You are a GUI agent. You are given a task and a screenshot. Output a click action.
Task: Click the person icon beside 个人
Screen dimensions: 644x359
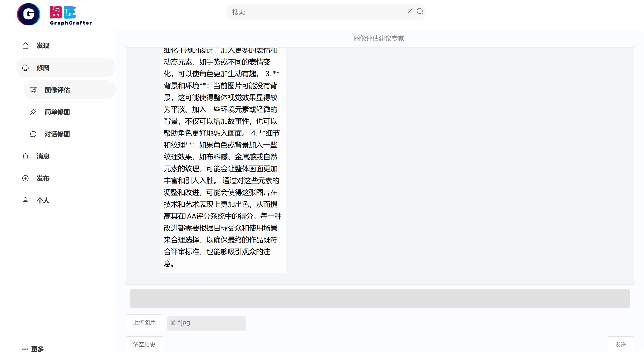[x=25, y=201]
